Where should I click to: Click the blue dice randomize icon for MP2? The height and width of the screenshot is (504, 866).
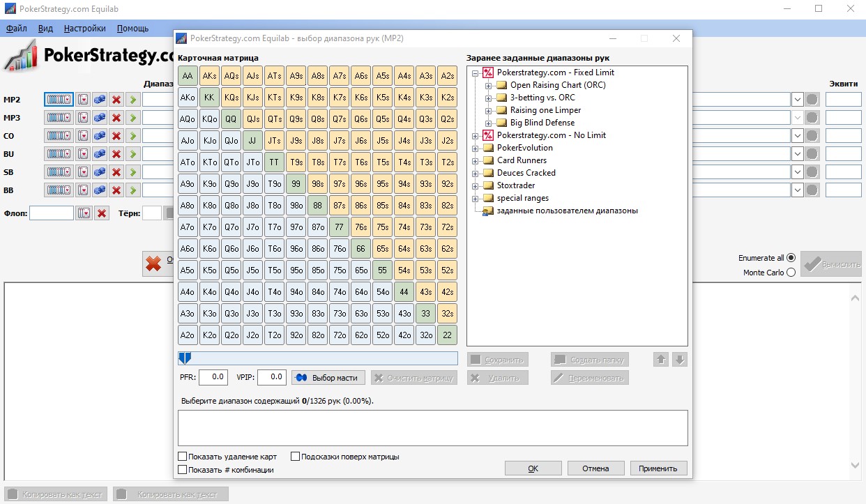tap(100, 99)
